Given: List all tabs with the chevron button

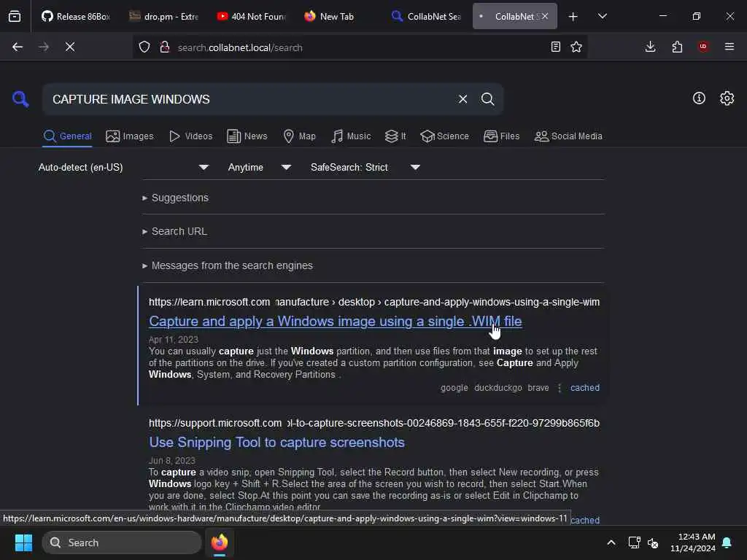Looking at the screenshot, I should point(603,17).
